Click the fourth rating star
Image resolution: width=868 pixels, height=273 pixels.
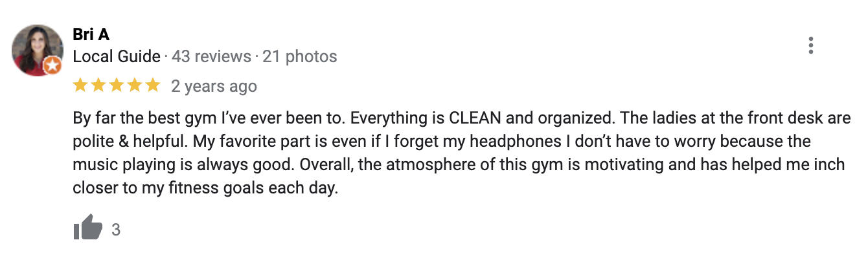point(135,85)
